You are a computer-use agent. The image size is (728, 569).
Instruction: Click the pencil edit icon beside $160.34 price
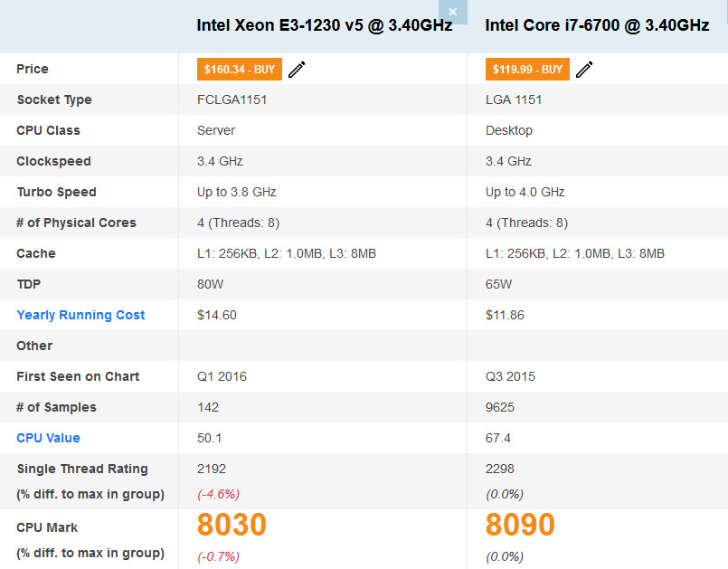(297, 70)
